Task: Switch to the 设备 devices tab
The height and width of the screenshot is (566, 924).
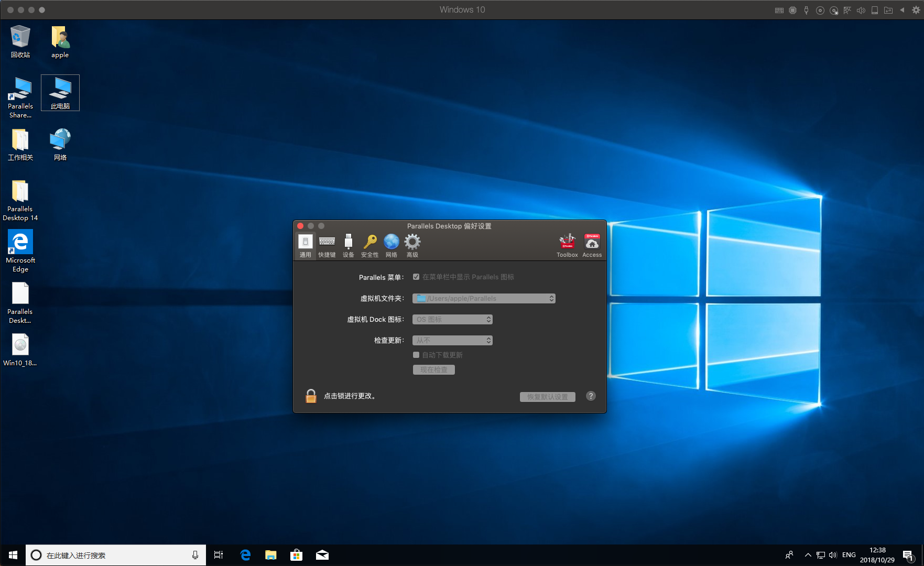Action: 349,246
